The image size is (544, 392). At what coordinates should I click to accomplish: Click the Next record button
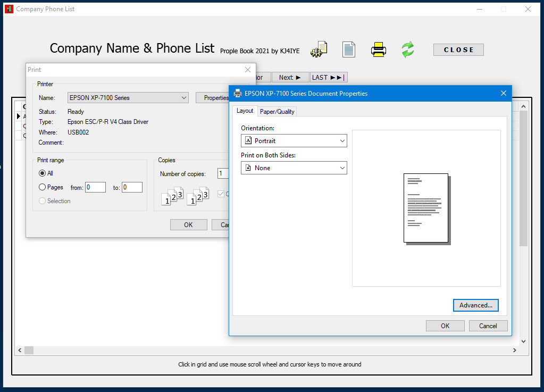290,77
